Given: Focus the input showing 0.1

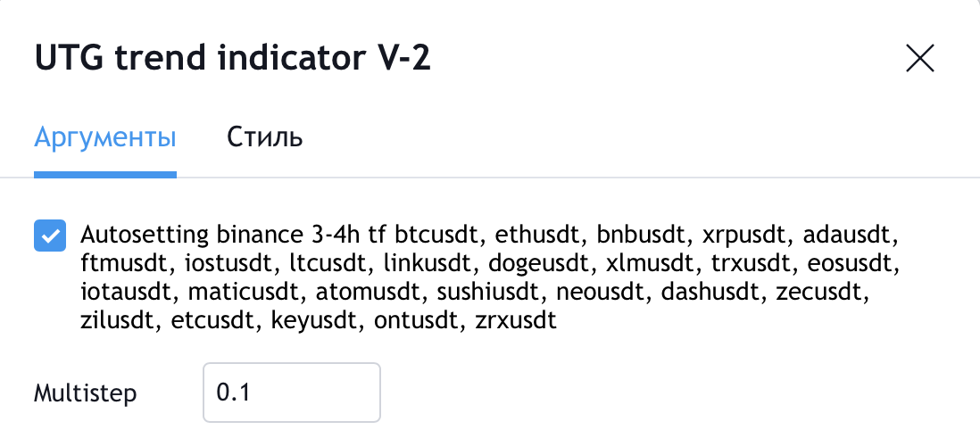Looking at the screenshot, I should pos(291,393).
